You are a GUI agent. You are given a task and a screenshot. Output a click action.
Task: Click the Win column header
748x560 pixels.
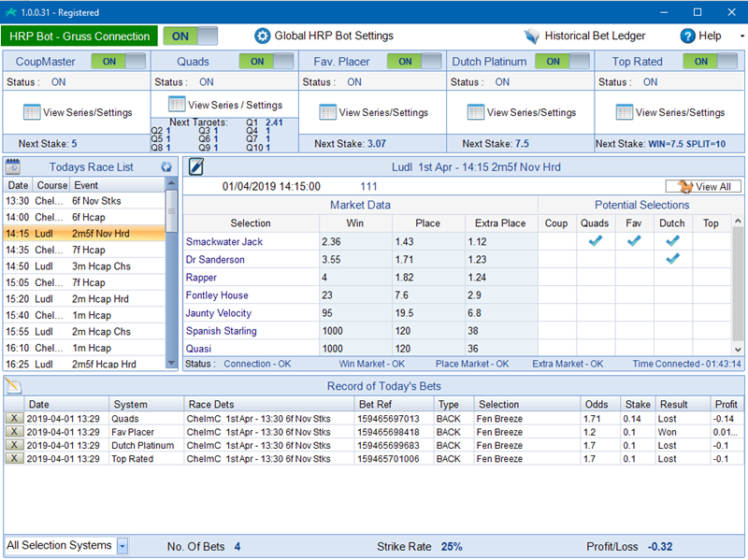tap(355, 223)
